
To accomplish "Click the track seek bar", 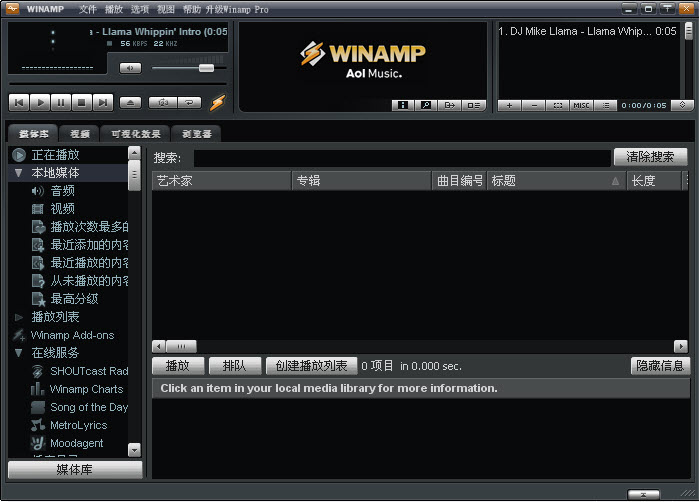I will pos(118,84).
